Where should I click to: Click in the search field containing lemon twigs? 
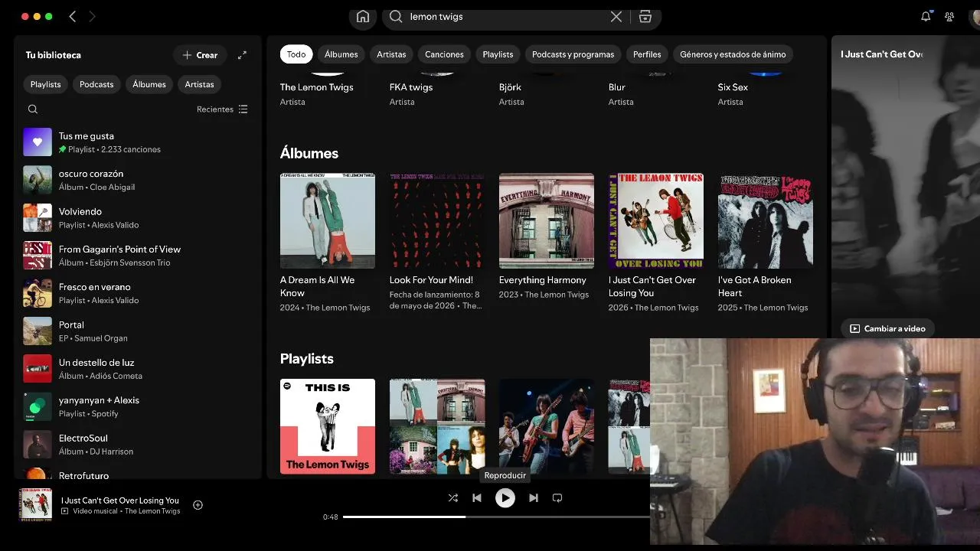click(505, 17)
